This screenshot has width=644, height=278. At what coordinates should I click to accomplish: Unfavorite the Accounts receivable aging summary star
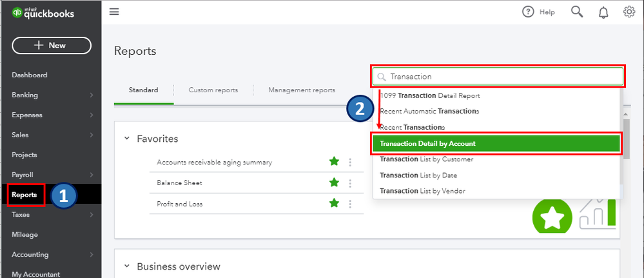pyautogui.click(x=334, y=163)
